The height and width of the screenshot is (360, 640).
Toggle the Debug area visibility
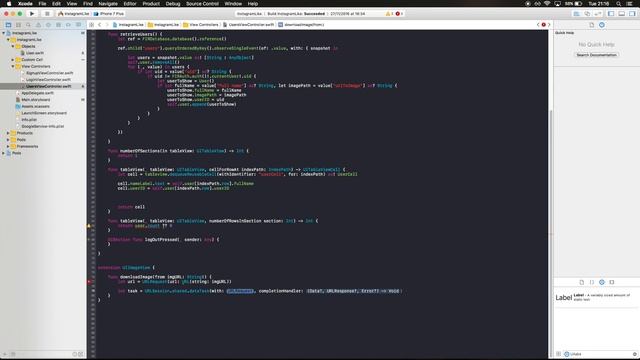pos(621,13)
